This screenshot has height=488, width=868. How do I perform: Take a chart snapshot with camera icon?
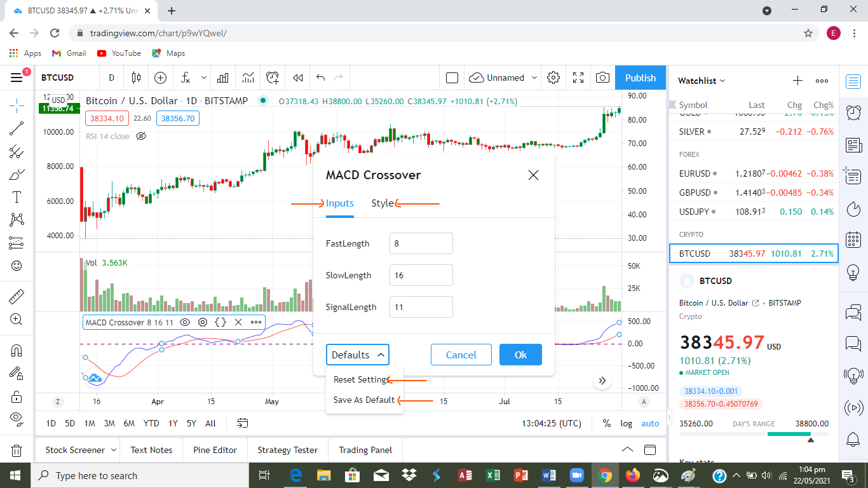pyautogui.click(x=602, y=78)
